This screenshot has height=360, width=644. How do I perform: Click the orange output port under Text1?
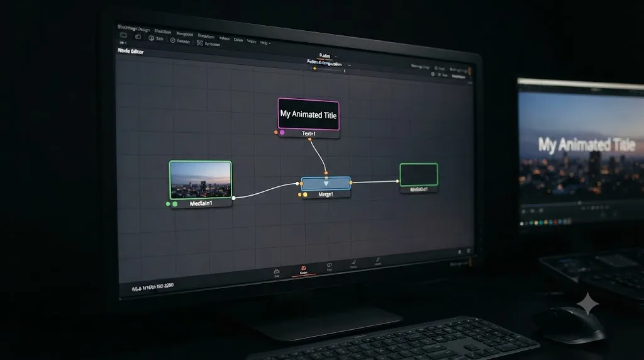pos(309,139)
